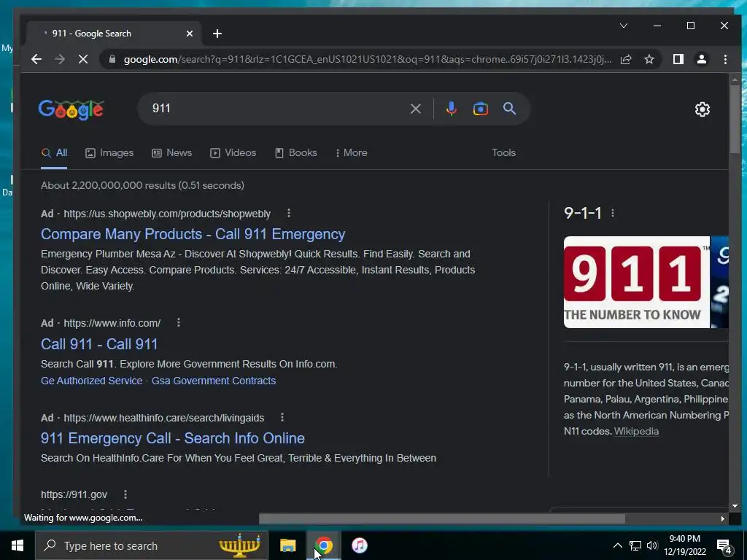Click into the 911 search field
Viewport: 747px width, 560px height.
point(276,109)
